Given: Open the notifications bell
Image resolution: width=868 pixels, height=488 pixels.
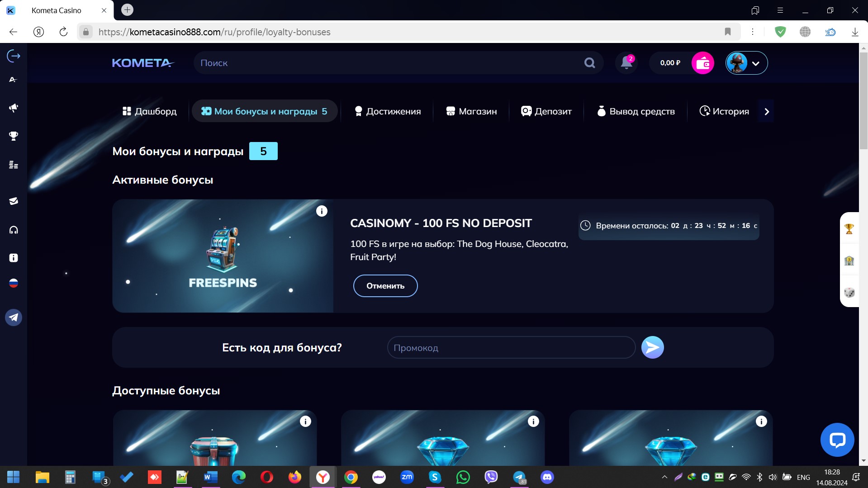Looking at the screenshot, I should 626,62.
